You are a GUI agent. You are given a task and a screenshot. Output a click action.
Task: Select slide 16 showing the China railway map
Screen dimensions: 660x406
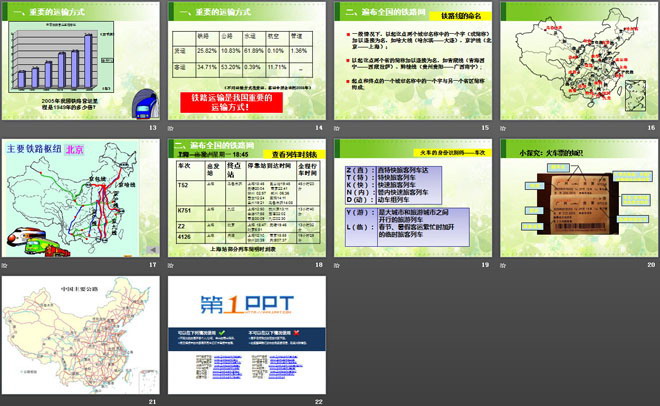pyautogui.click(x=579, y=61)
